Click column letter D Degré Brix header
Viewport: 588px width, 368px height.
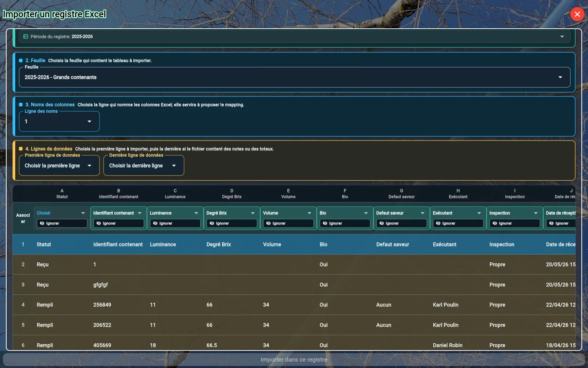[232, 194]
